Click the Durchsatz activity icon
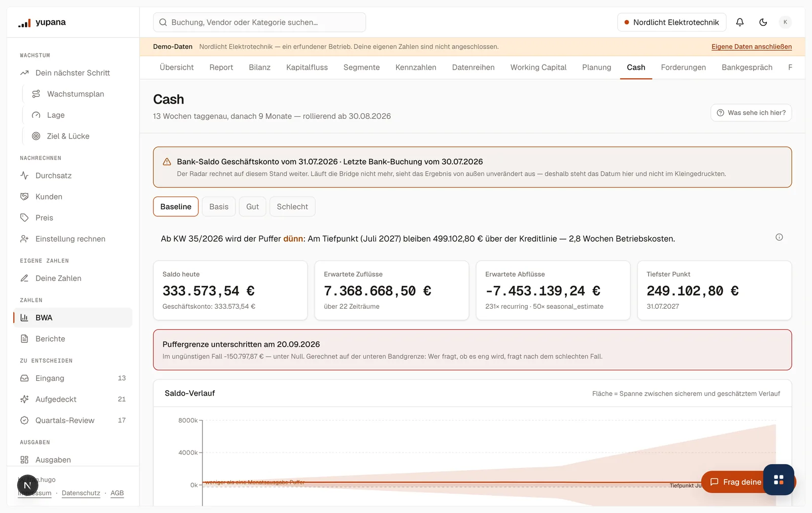 tap(24, 176)
